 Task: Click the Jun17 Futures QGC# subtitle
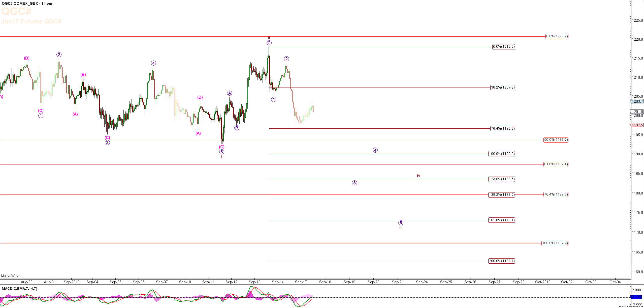pyautogui.click(x=31, y=21)
